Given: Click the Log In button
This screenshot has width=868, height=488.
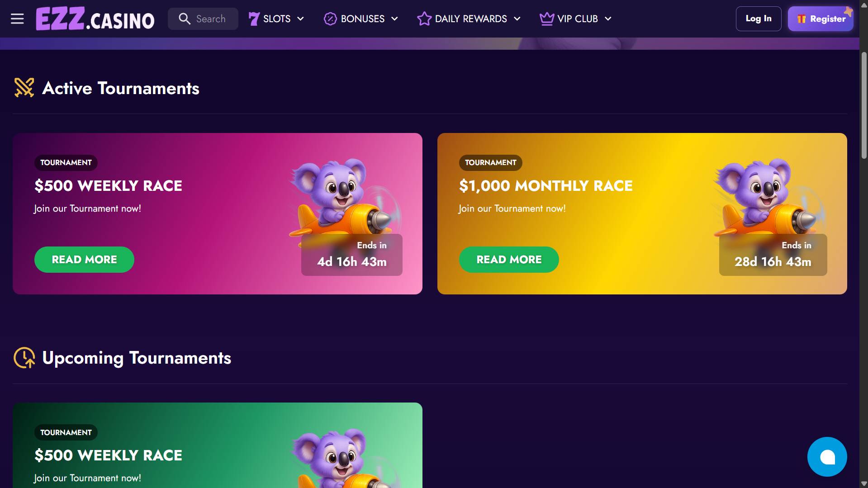Looking at the screenshot, I should (758, 19).
